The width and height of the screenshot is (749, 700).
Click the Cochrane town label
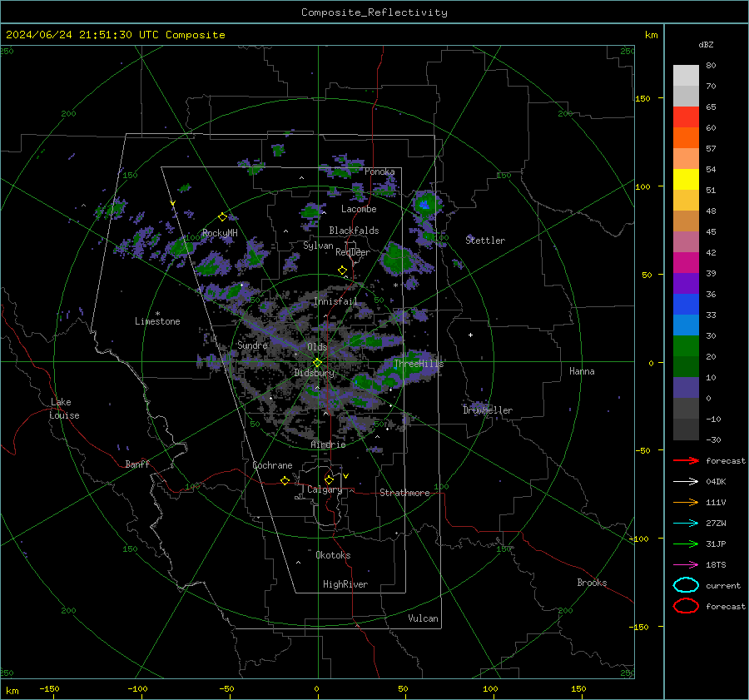coord(272,465)
